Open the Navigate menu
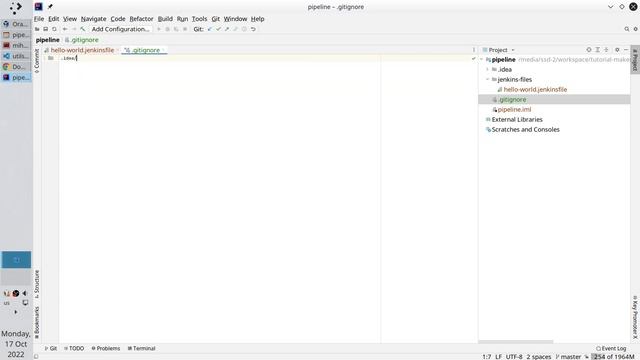The width and height of the screenshot is (640, 360). pos(93,19)
